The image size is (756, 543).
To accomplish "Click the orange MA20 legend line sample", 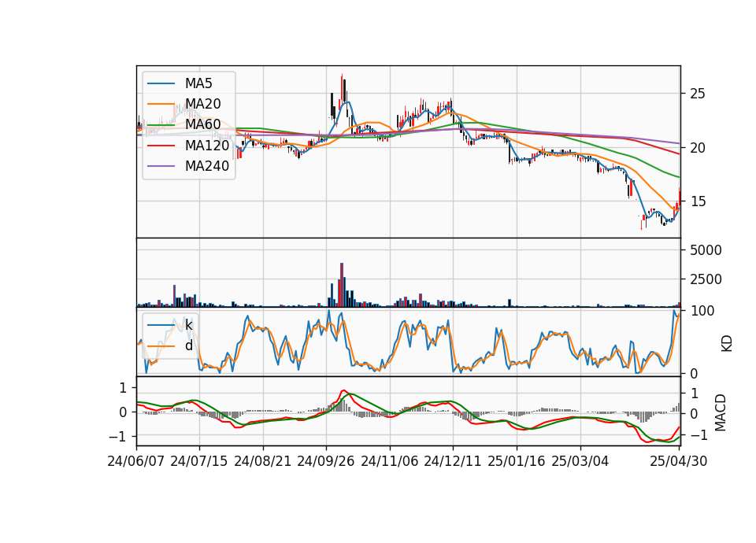I will pos(161,104).
